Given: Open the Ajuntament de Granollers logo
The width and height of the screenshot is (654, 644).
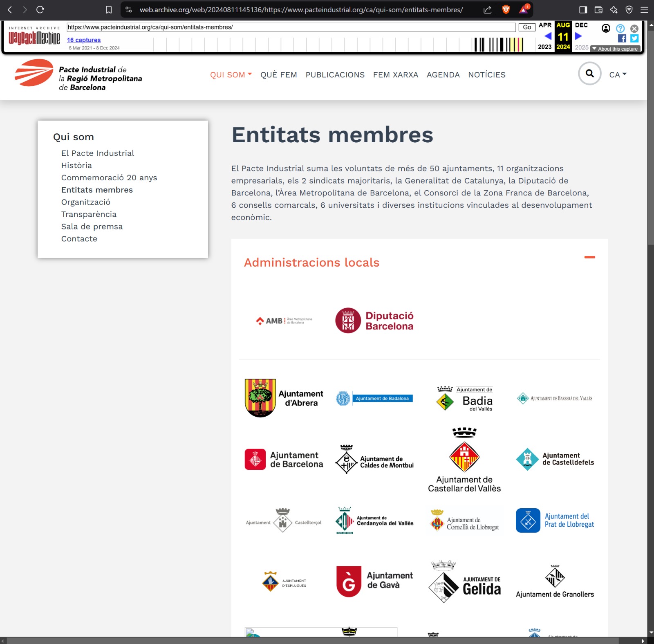Looking at the screenshot, I should pyautogui.click(x=555, y=581).
